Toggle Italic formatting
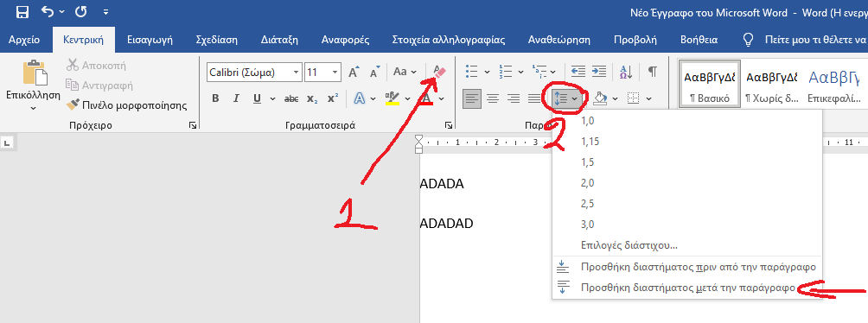Image resolution: width=868 pixels, height=323 pixels. [x=236, y=99]
